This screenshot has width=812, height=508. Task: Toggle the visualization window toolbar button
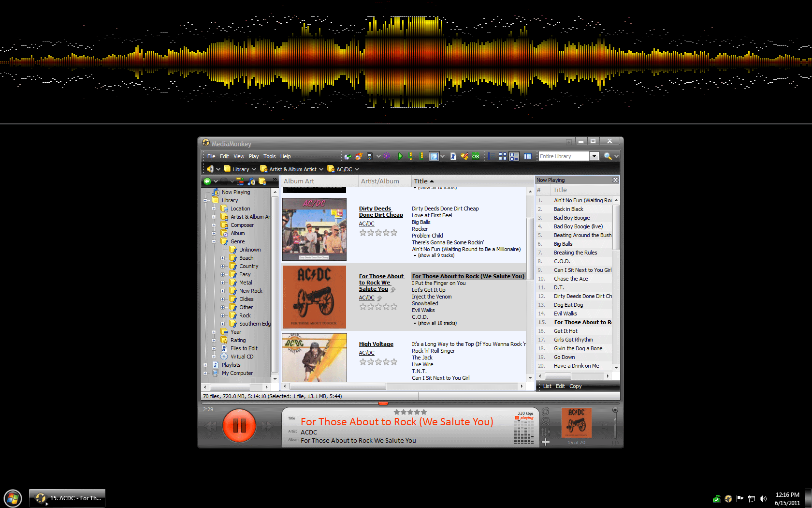click(434, 156)
